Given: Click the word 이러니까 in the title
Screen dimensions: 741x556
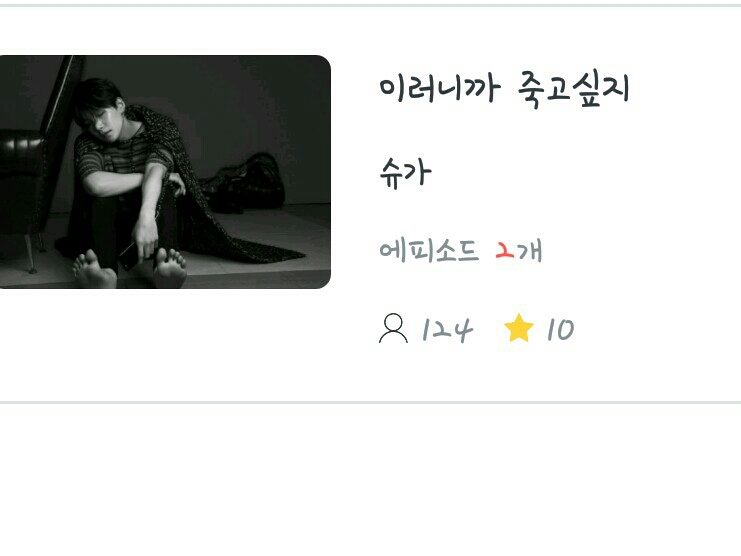Looking at the screenshot, I should pos(439,90).
